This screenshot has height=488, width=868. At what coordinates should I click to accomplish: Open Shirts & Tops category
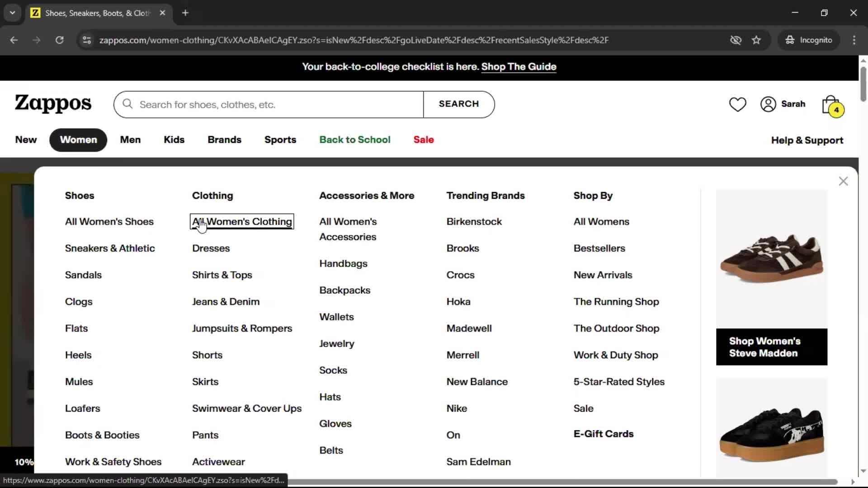point(222,275)
